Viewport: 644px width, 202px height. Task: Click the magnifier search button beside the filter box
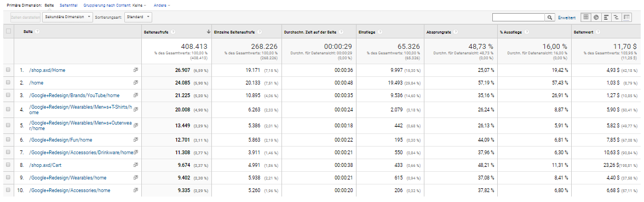pyautogui.click(x=550, y=17)
